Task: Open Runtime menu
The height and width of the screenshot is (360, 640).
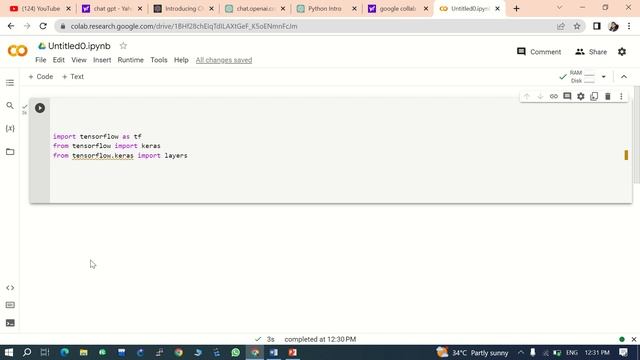Action: tap(131, 60)
